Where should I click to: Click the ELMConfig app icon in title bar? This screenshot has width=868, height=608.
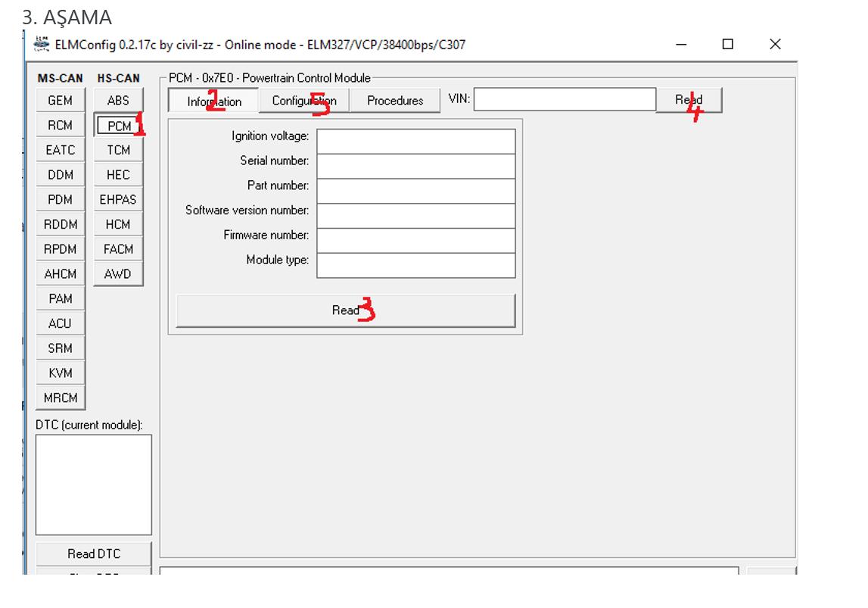(x=42, y=44)
